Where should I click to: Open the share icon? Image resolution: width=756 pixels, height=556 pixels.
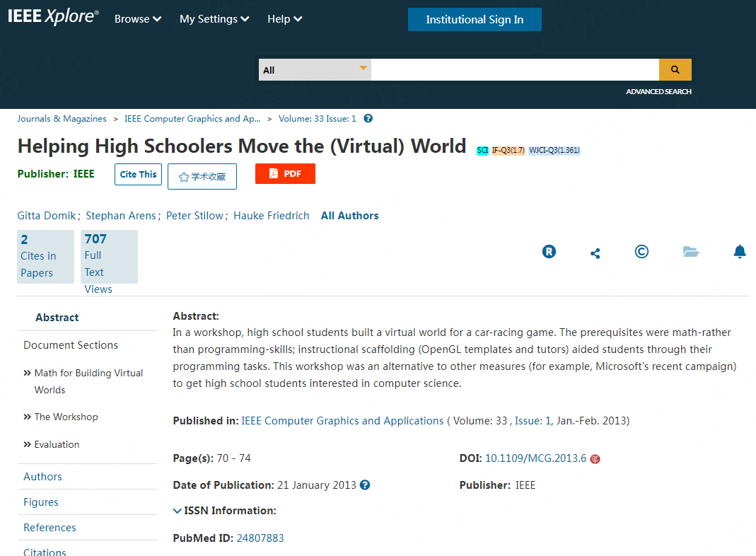[x=595, y=253]
